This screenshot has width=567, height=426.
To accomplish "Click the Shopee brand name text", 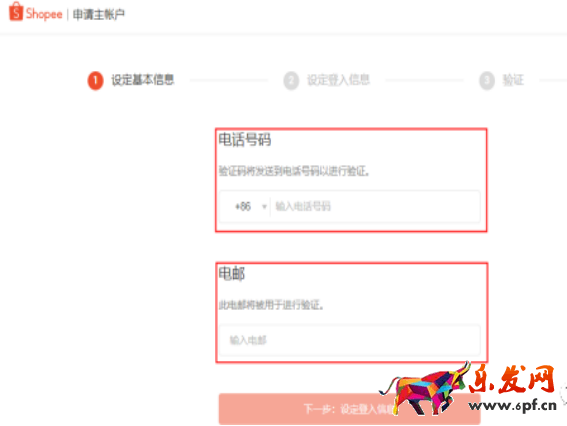I will pyautogui.click(x=44, y=14).
